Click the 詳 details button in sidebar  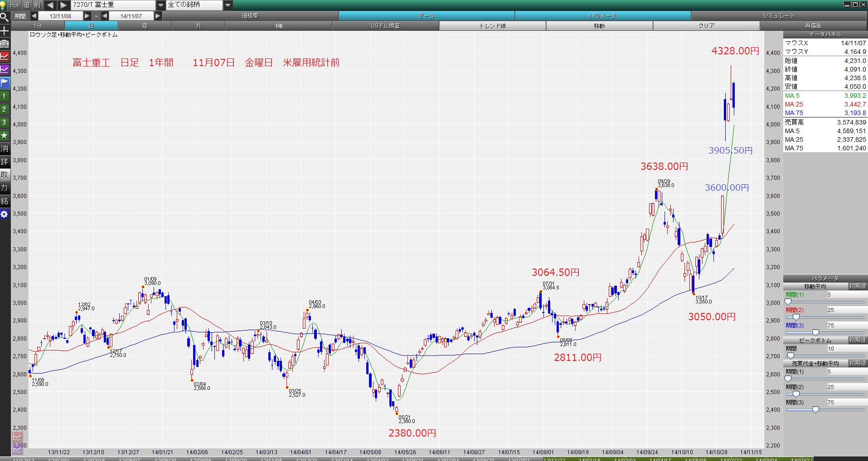[x=5, y=162]
